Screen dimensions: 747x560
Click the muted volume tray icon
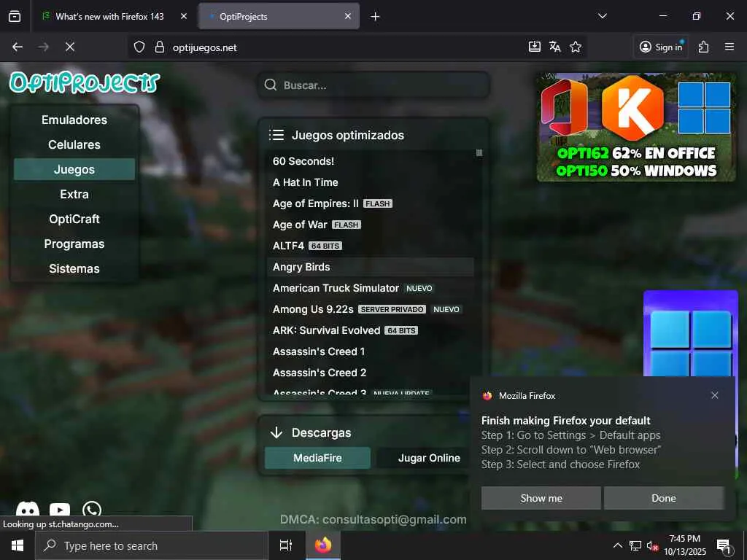click(x=652, y=546)
